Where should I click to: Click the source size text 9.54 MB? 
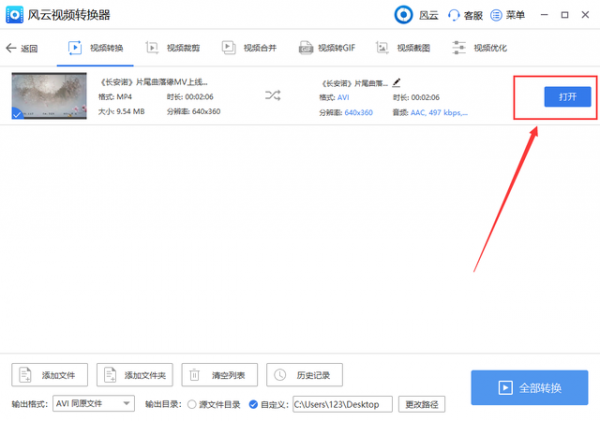pos(130,111)
